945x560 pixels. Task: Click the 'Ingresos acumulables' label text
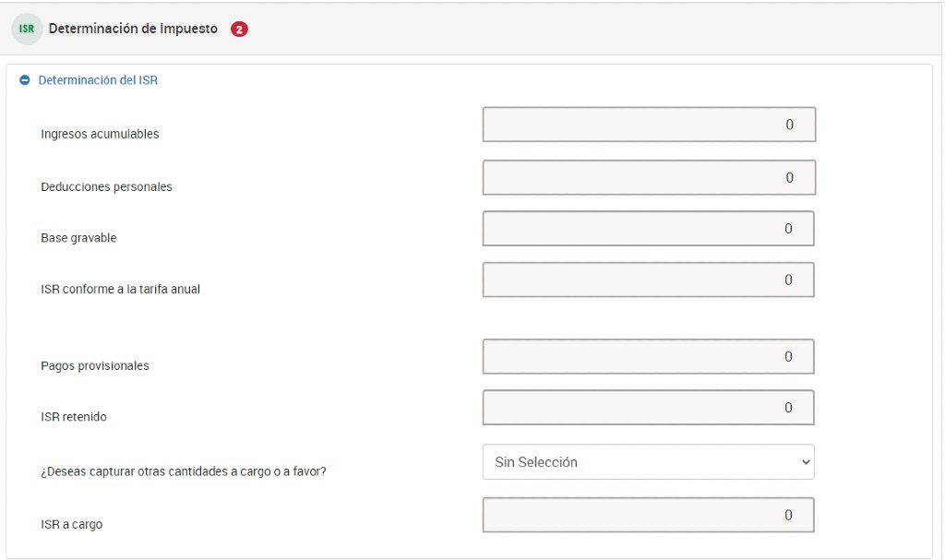point(100,134)
